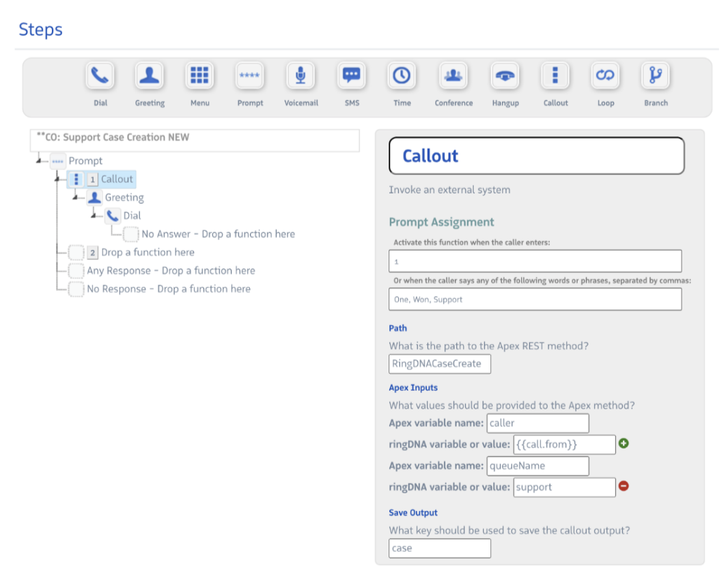Collapse the Dial node in tree
The image size is (728, 585).
[x=94, y=215]
